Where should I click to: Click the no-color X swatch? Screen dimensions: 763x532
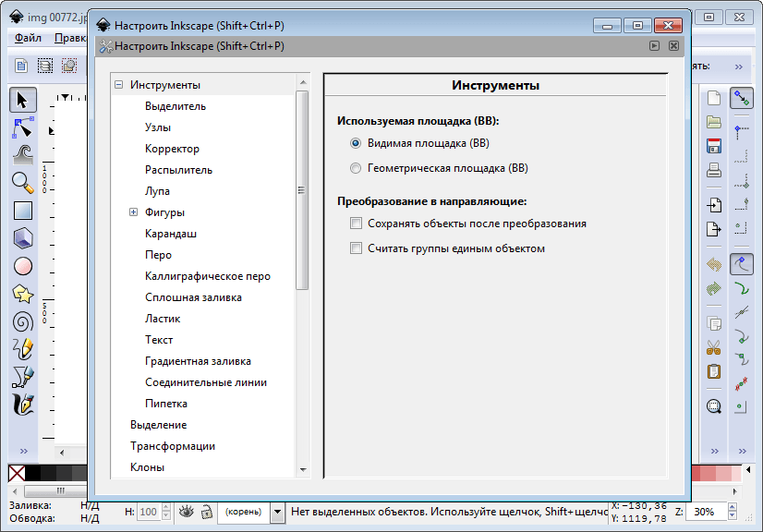[17, 473]
